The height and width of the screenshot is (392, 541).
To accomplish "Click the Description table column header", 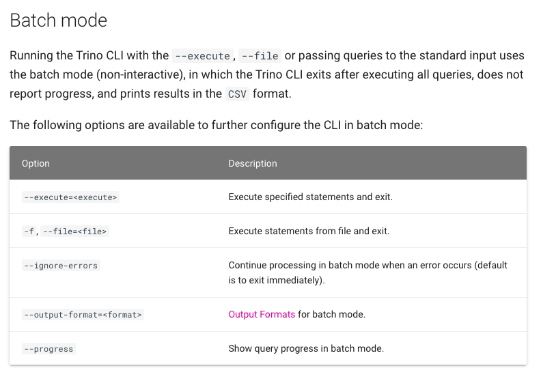I will pos(253,163).
